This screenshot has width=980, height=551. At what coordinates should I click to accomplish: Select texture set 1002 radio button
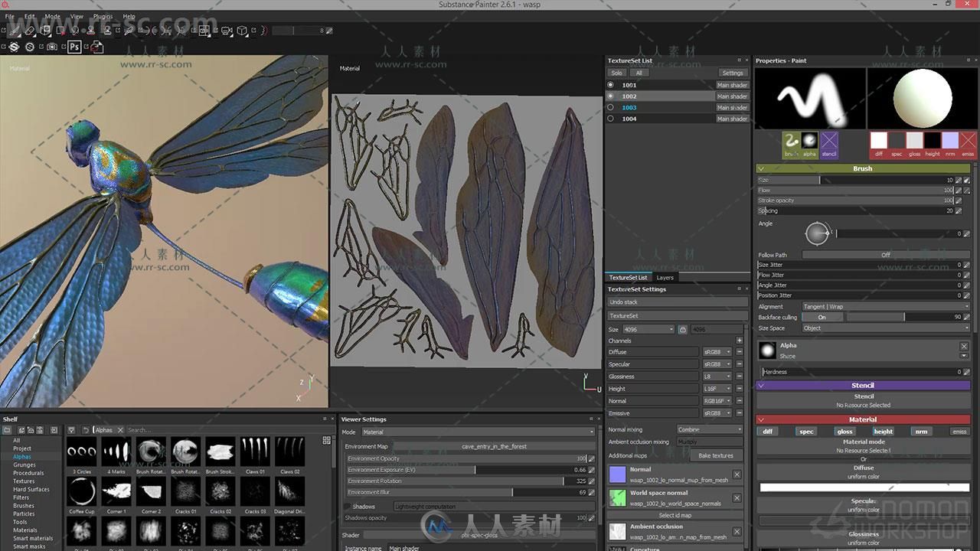click(x=610, y=96)
